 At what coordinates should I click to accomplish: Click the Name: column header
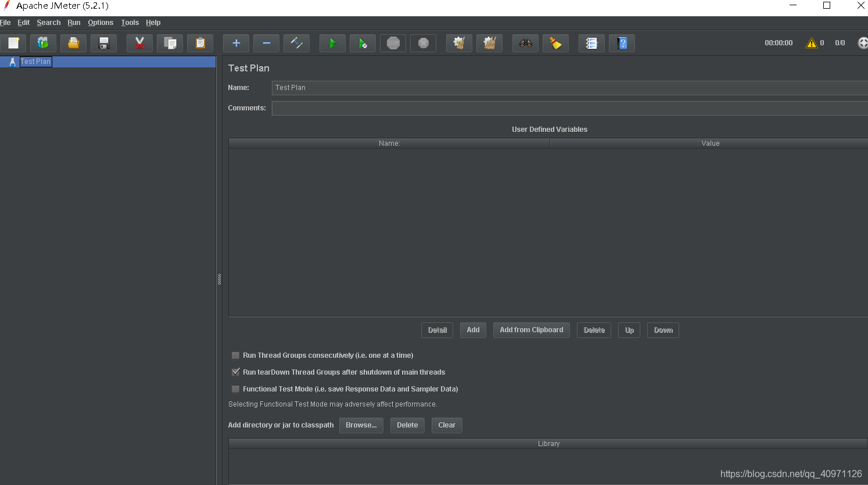click(x=389, y=143)
